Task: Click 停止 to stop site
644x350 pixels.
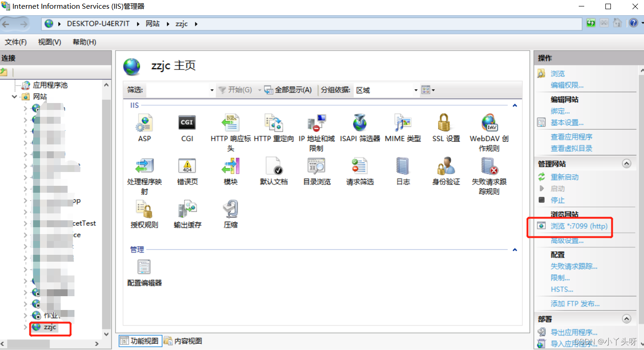Action: pyautogui.click(x=558, y=200)
